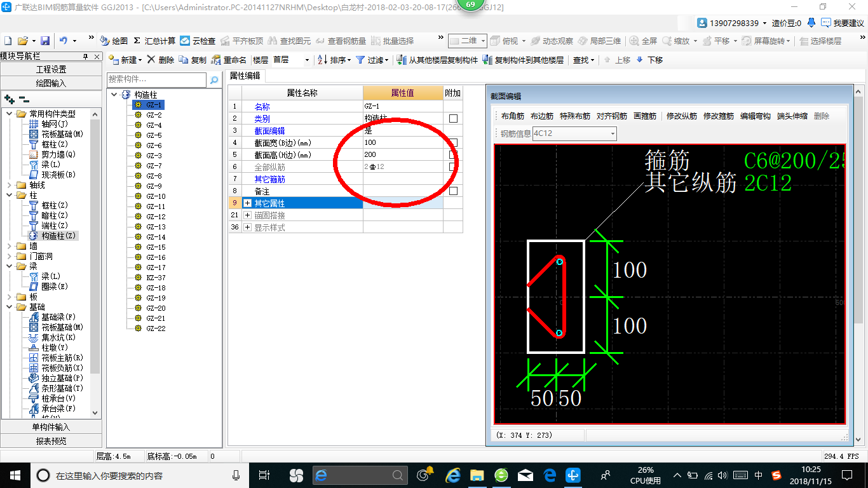The image size is (868, 488).
Task: Switch to 绘图 drawing mode
Action: pyautogui.click(x=114, y=41)
